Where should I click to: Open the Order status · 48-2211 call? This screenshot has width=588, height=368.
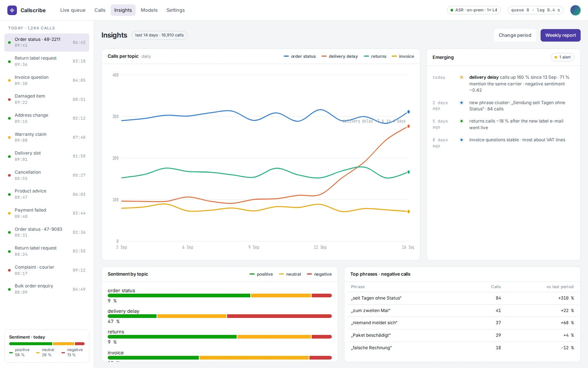click(47, 42)
